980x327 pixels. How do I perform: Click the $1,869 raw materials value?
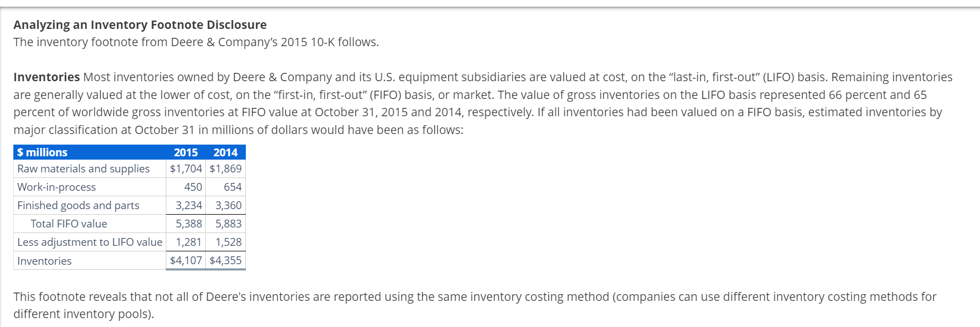[225, 169]
